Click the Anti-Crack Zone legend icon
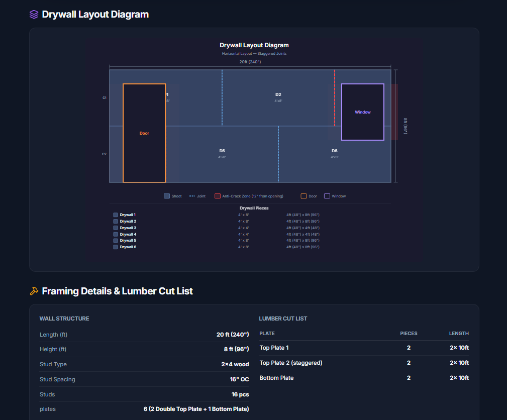507x420 pixels. click(x=218, y=196)
